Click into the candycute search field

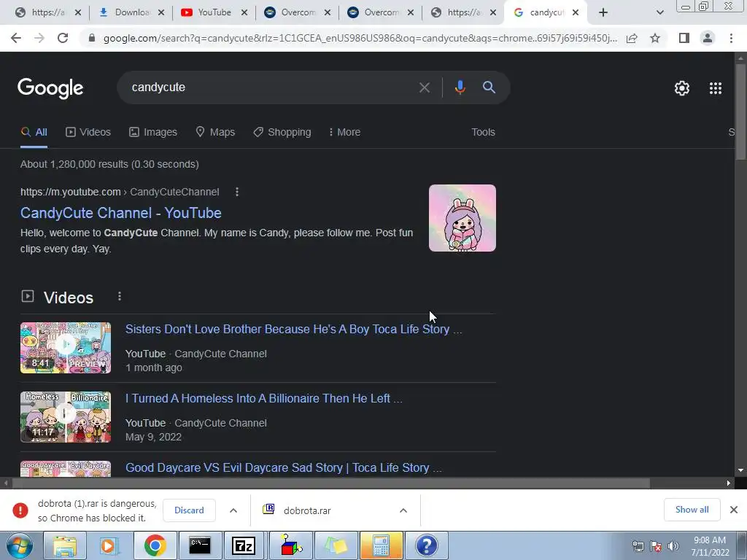click(271, 87)
